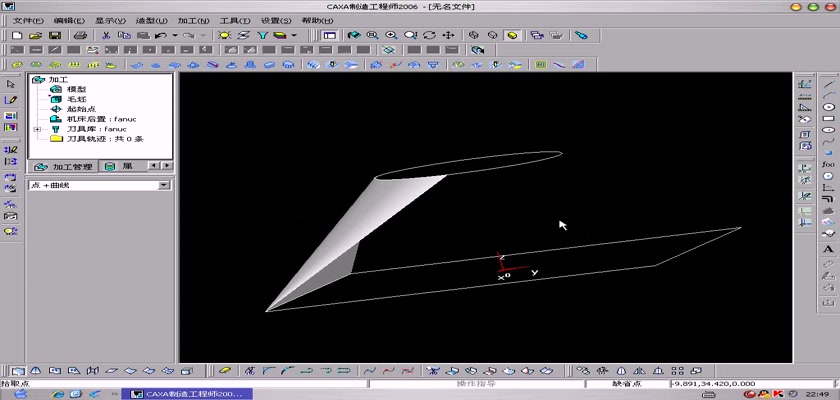840x400 pixels.
Task: Open Internet Explorer from quick launch
Action: click(58, 394)
